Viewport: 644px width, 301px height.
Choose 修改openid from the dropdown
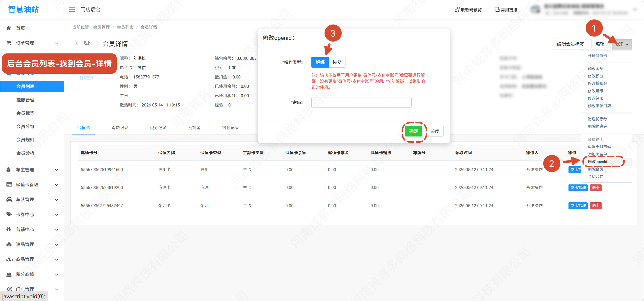[x=598, y=161]
